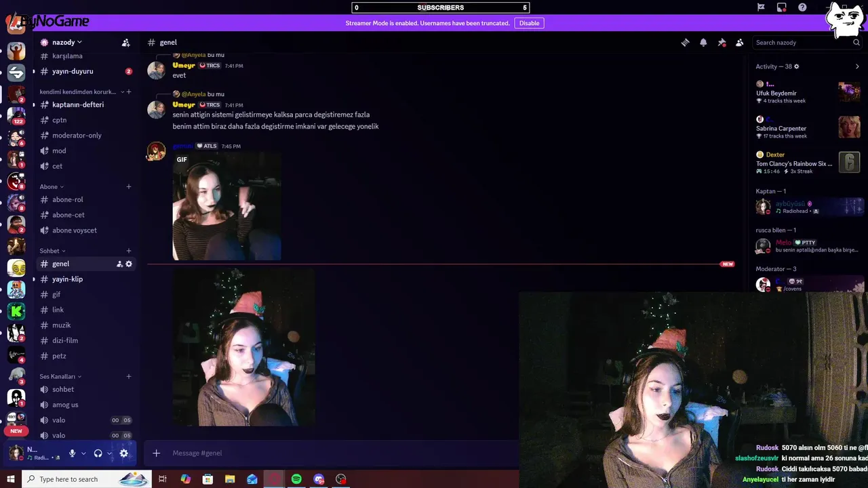This screenshot has height=488, width=868.
Task: Collapse the kendimi kendimden koruruk category
Action: click(81, 91)
